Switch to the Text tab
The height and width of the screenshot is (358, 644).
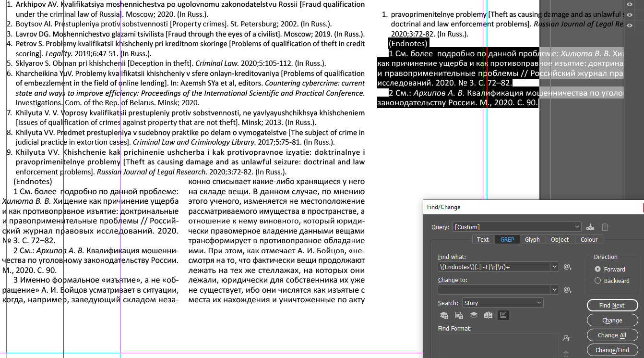pos(483,239)
